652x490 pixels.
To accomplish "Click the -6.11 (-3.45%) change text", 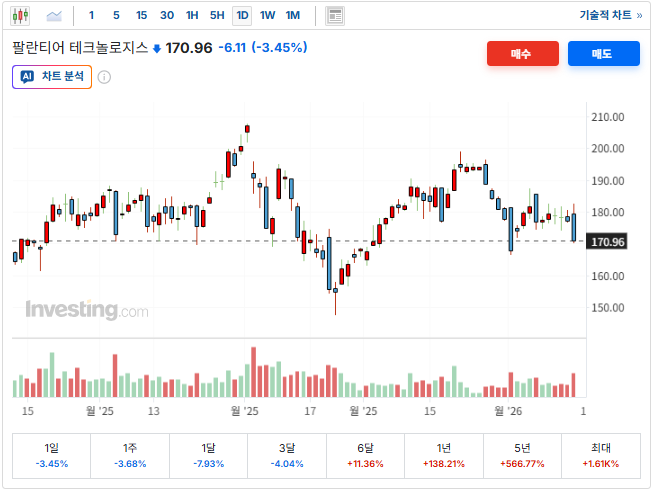I will 263,47.
